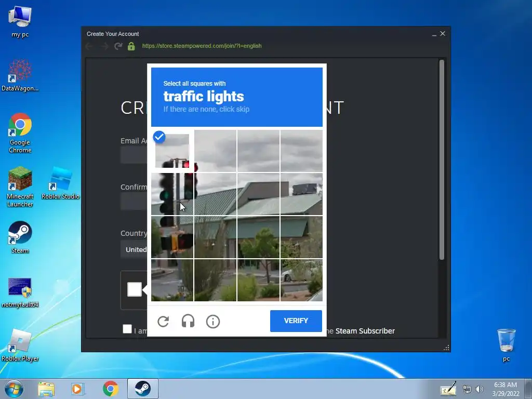Open Google Chrome desktop shortcut
The image size is (532, 399).
[x=20, y=133]
